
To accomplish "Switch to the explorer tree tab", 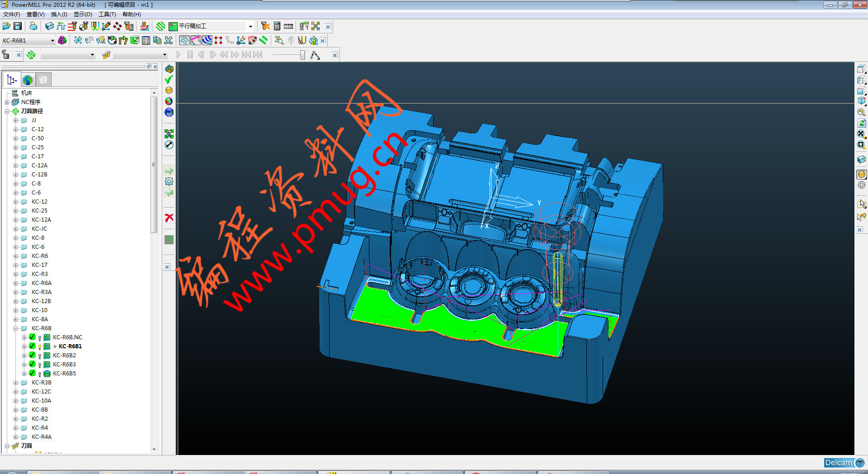I will (12, 80).
